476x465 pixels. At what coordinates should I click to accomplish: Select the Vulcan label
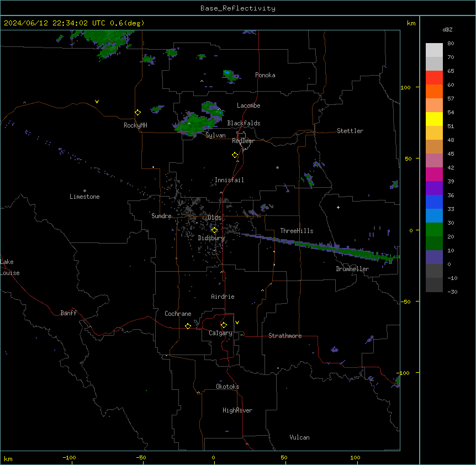tap(300, 437)
